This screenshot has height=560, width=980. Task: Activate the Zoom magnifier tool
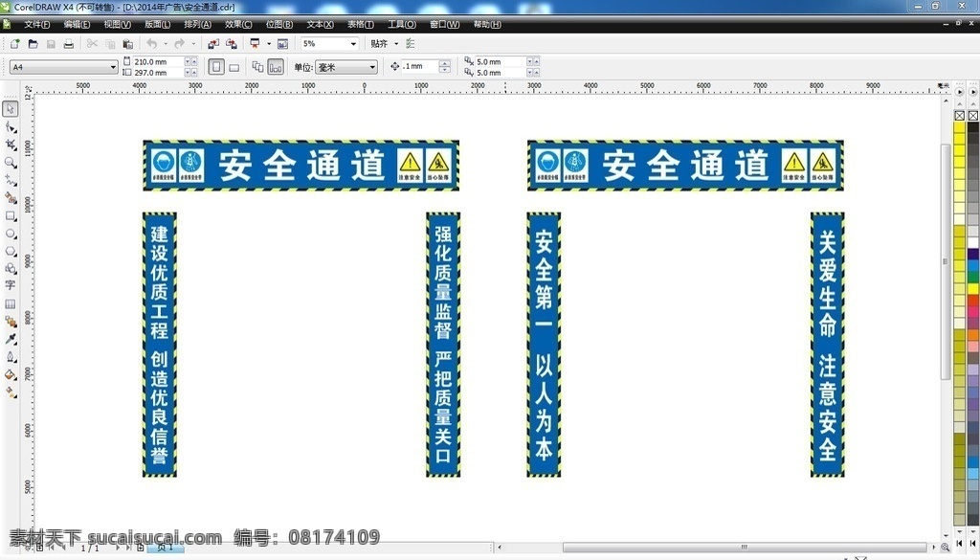(x=10, y=163)
